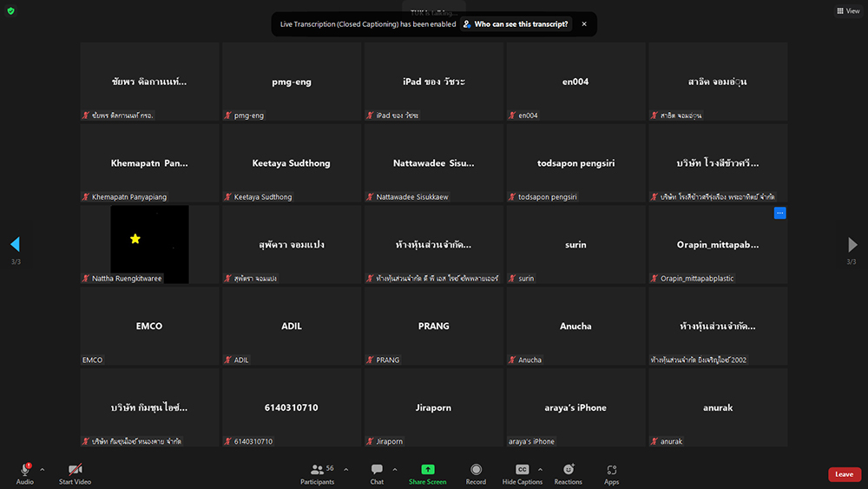This screenshot has width=868, height=489.
Task: Click the green encryption shield icon
Action: coord(10,11)
